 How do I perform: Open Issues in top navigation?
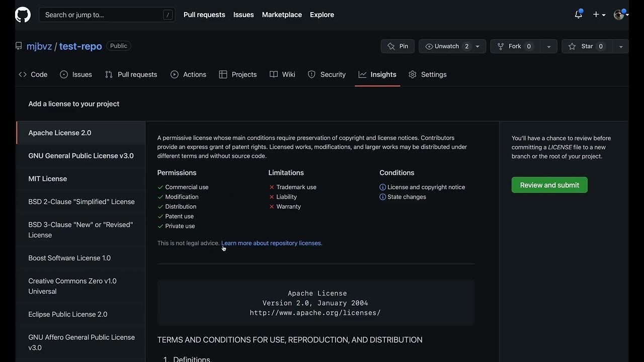pos(244,15)
